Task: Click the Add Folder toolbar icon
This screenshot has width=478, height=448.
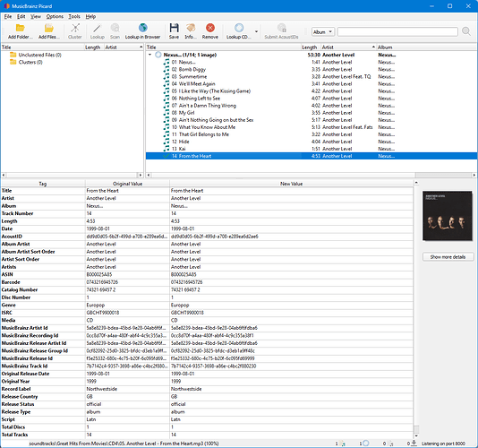Action: click(x=20, y=28)
